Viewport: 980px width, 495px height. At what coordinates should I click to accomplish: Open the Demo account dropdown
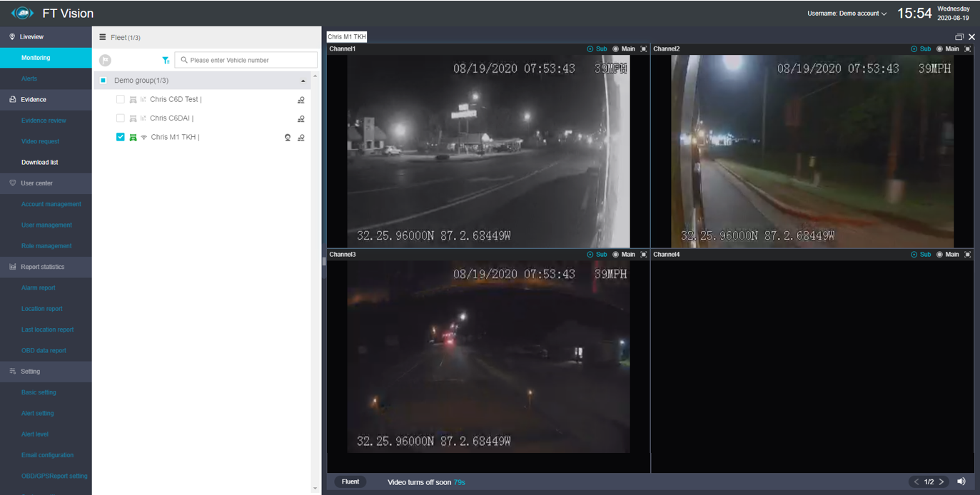tap(847, 14)
